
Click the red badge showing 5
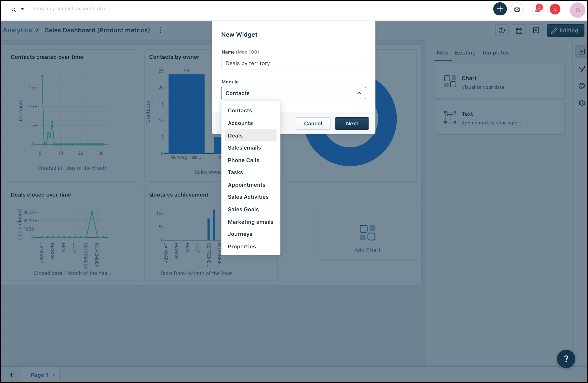tap(555, 9)
